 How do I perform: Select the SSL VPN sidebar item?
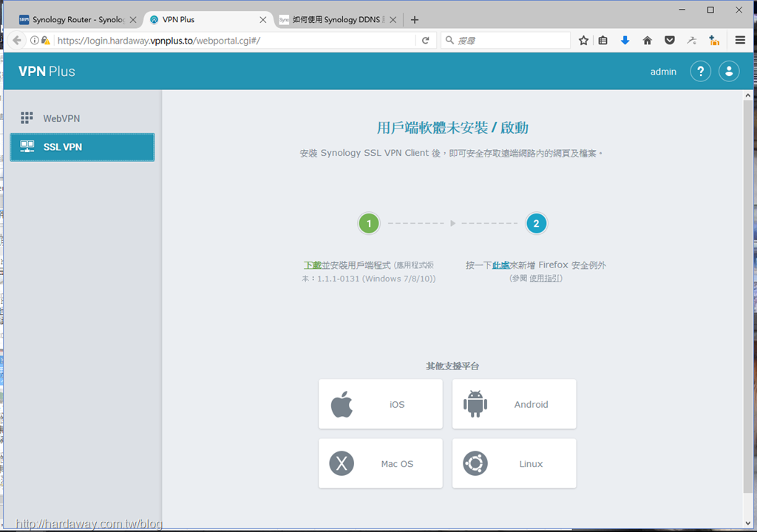pyautogui.click(x=82, y=147)
